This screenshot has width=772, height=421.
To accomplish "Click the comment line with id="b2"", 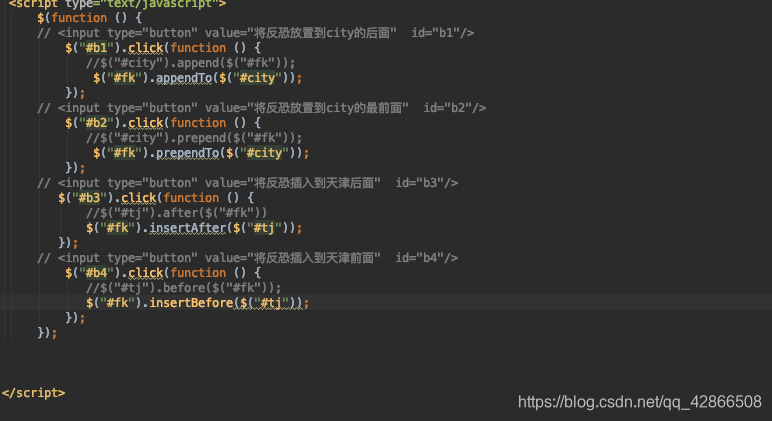I will 261,108.
